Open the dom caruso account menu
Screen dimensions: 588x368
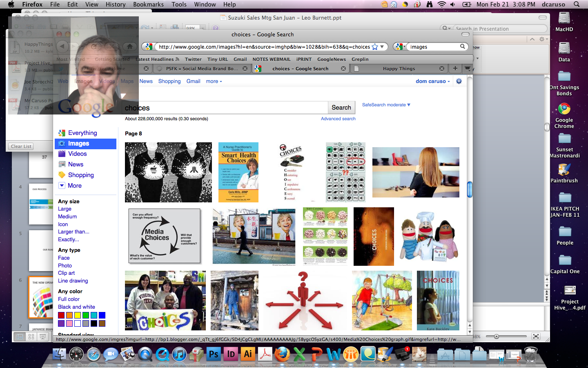[432, 81]
